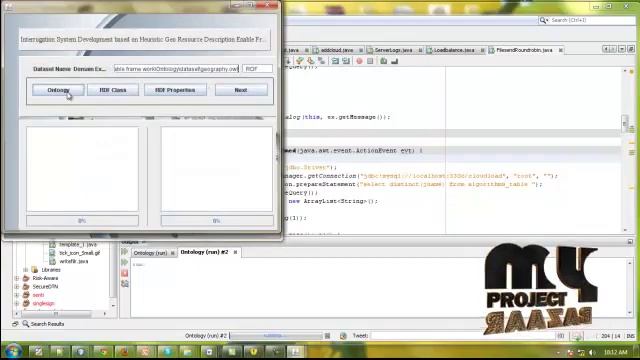Cancel running task via status bar stop icon
Viewport: 640px width, 360px height.
pos(327,336)
